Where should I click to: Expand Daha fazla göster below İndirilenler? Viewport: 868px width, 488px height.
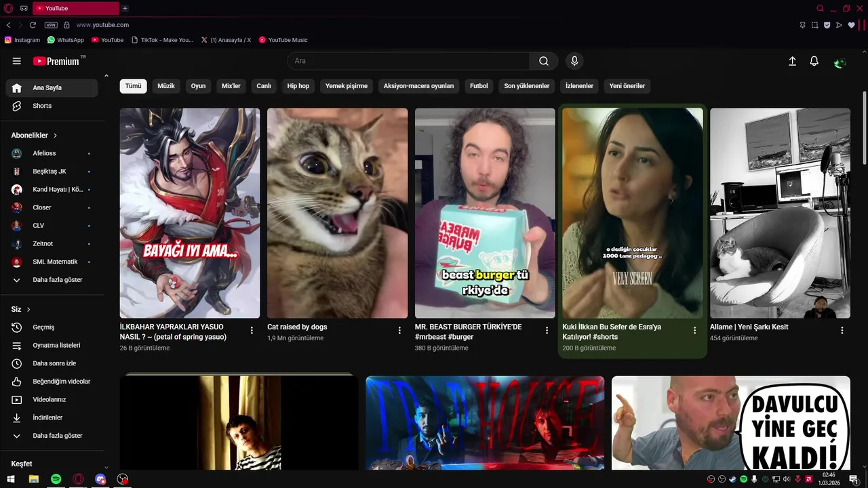click(52, 436)
